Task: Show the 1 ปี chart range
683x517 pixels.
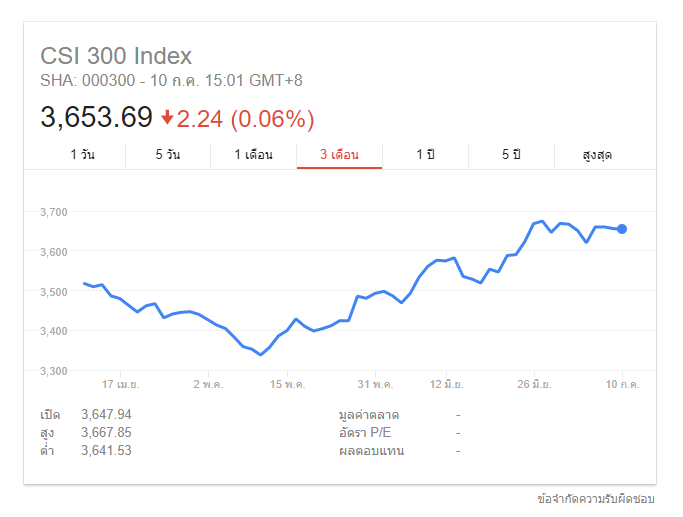Action: [425, 155]
